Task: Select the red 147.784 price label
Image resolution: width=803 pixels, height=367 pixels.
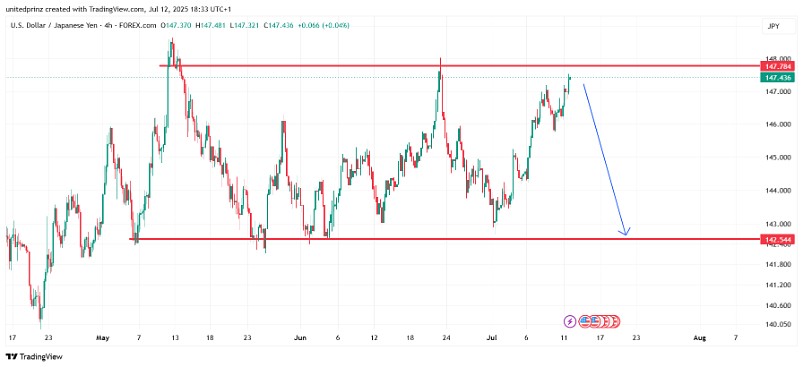Action: 777,67
